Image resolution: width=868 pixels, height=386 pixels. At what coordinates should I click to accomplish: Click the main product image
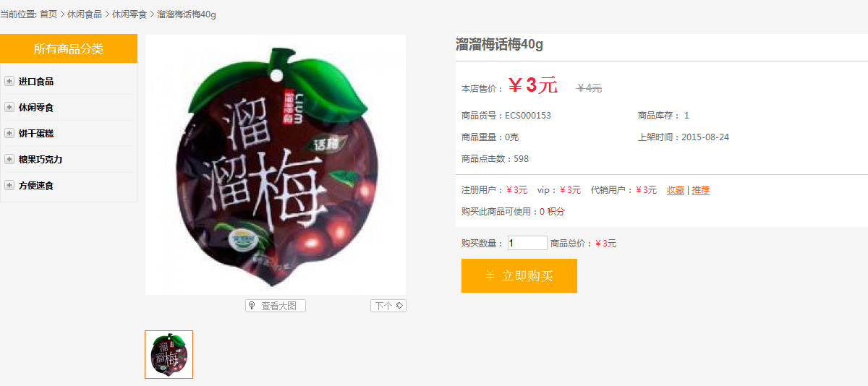[276, 165]
